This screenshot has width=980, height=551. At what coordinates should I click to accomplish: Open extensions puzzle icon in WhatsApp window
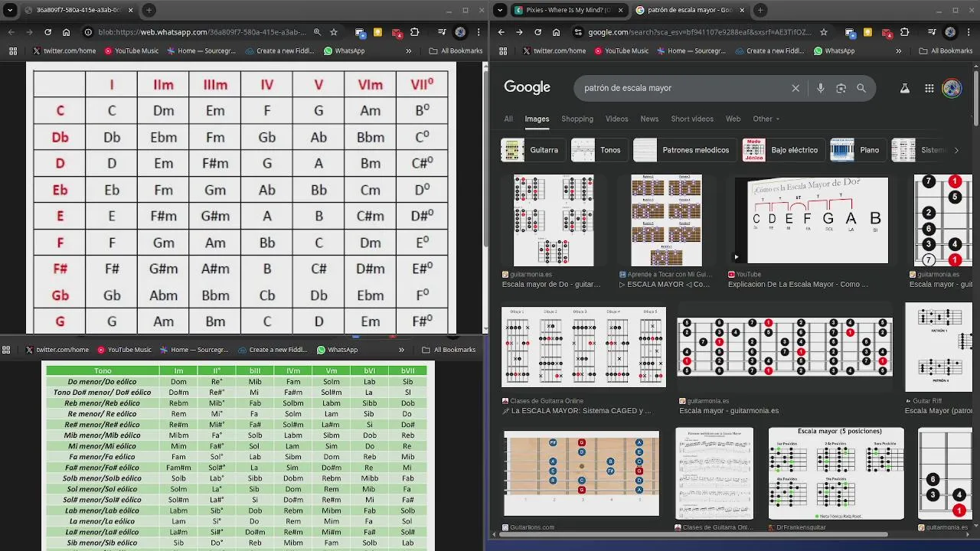tap(414, 32)
